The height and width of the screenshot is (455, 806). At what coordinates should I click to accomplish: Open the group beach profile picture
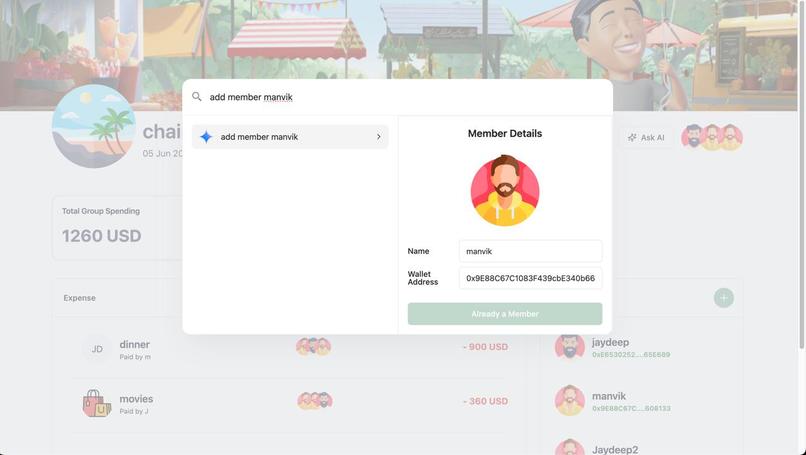click(94, 126)
